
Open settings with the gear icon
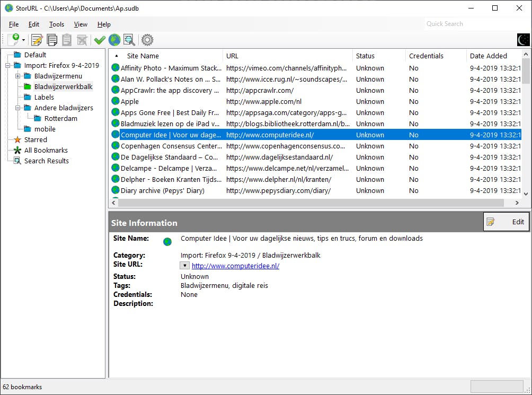(147, 40)
